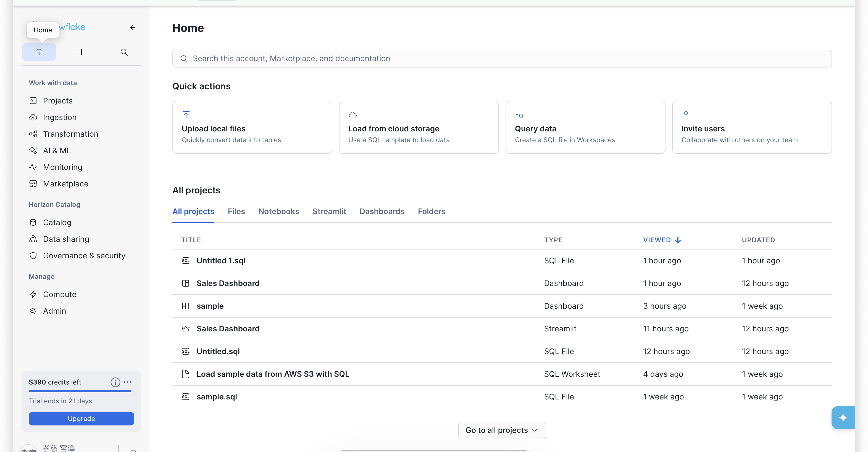Open the Upload local files quick action

pos(252,127)
